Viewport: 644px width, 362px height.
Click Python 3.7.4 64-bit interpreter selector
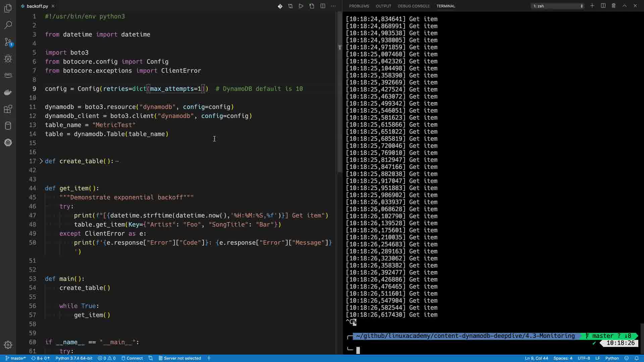pos(74,358)
